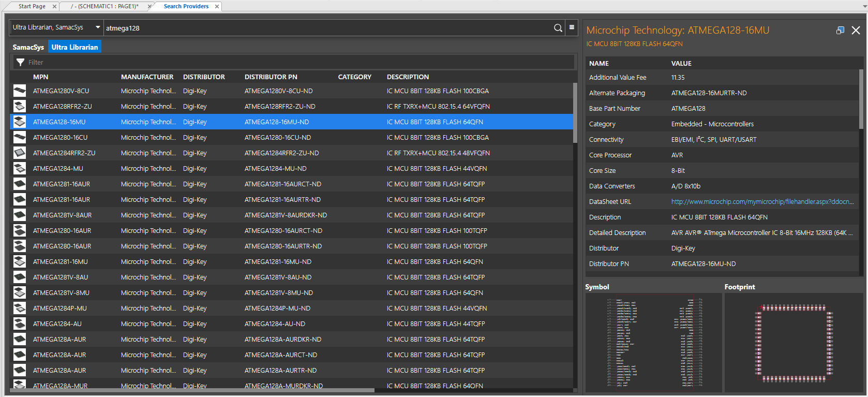This screenshot has height=397, width=868.
Task: Click the properties panel vertical scrollbar
Action: click(861, 99)
